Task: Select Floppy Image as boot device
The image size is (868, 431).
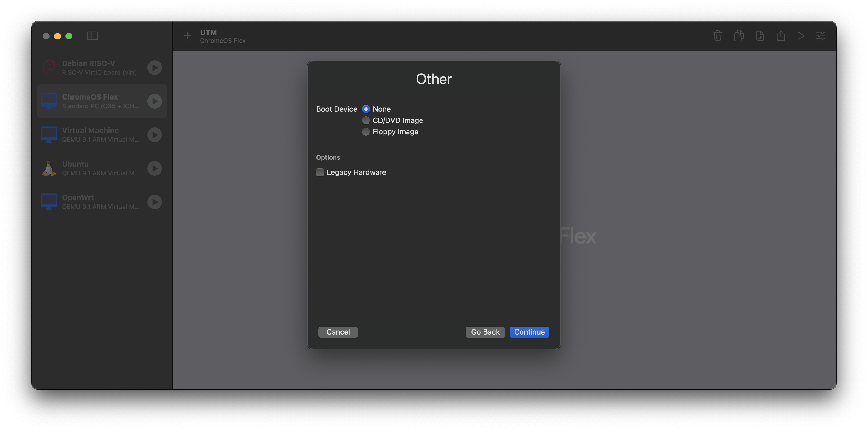Action: click(366, 132)
